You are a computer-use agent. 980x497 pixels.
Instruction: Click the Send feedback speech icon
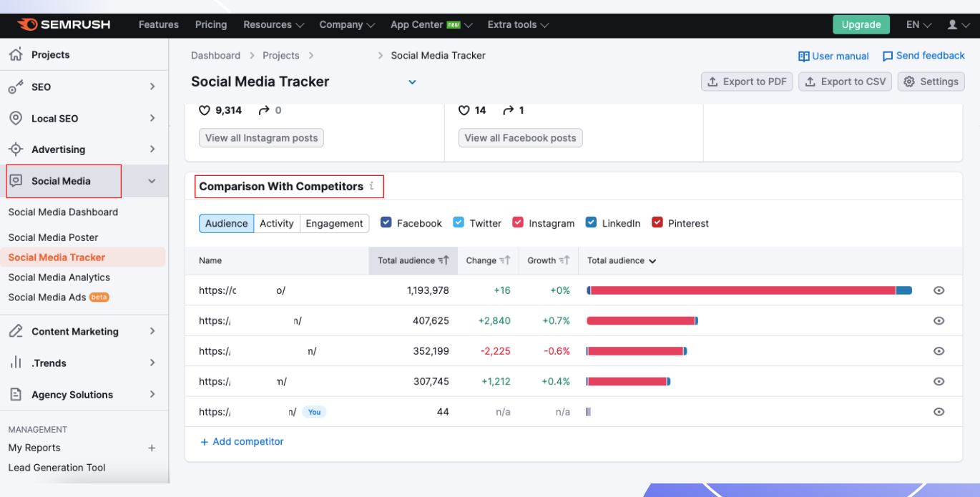pyautogui.click(x=888, y=56)
